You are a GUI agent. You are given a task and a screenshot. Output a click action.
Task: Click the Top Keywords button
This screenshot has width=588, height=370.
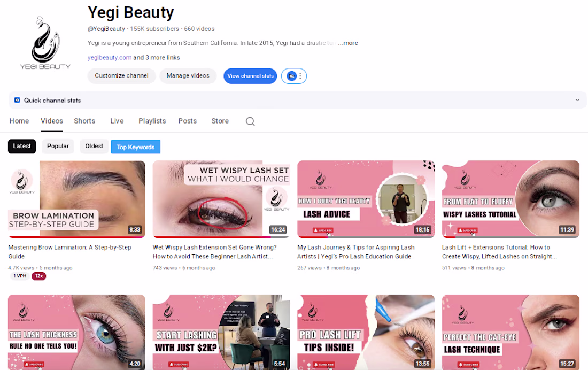pyautogui.click(x=136, y=147)
